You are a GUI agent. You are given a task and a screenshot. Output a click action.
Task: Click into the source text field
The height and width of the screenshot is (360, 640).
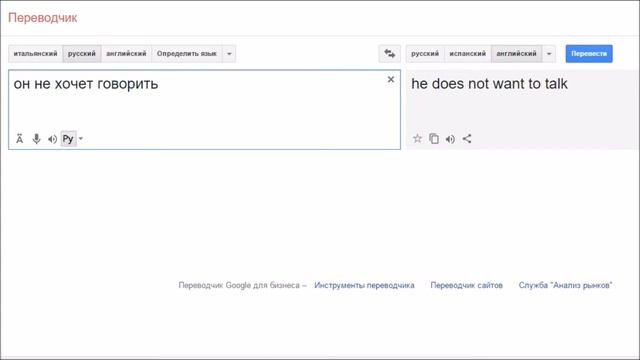pos(204,109)
